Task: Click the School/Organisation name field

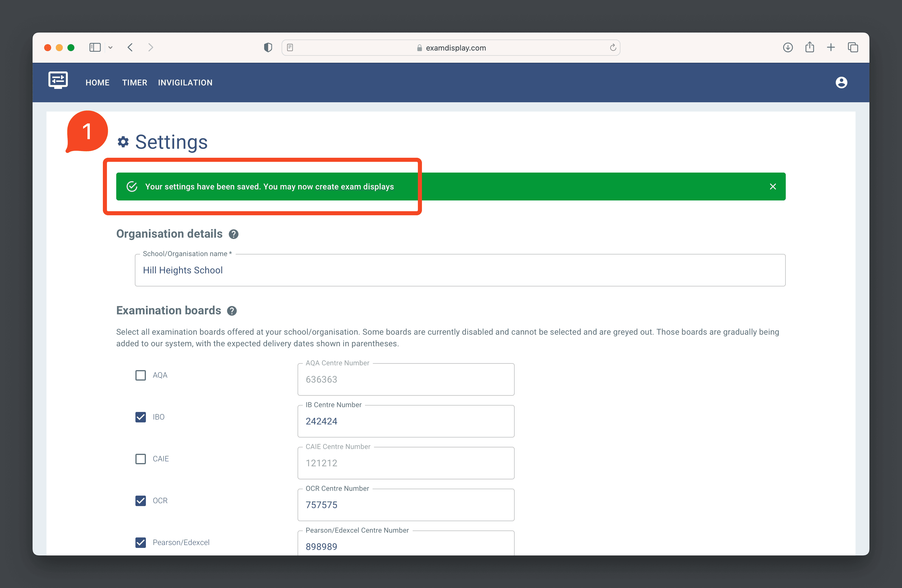Action: [460, 270]
